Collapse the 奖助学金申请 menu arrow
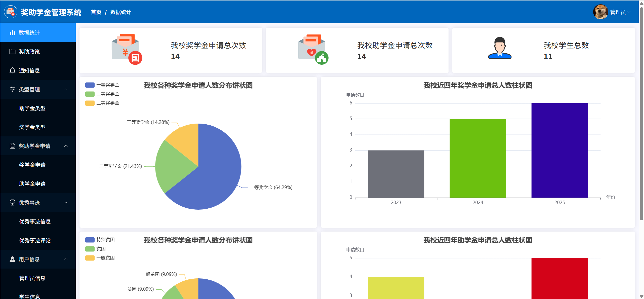644x299 pixels. [66, 146]
